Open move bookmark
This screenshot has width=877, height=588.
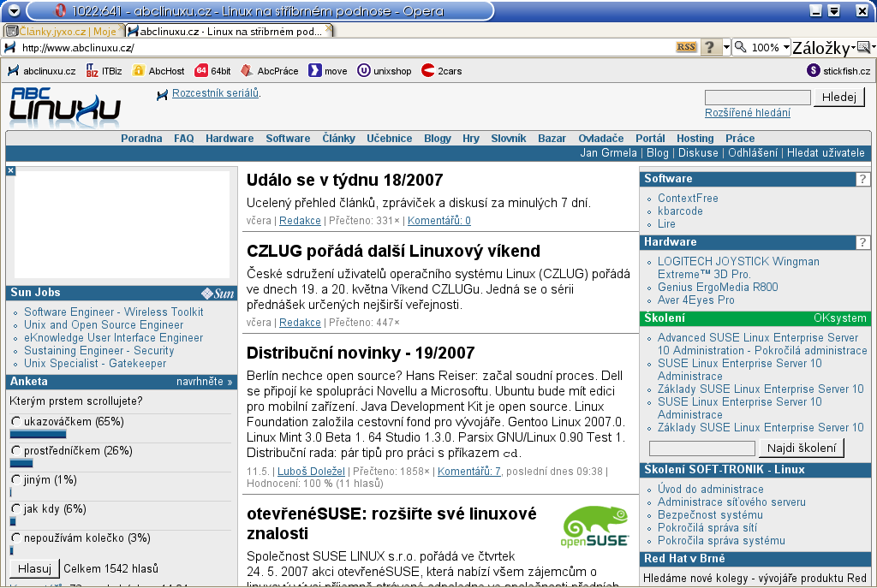[x=328, y=71]
